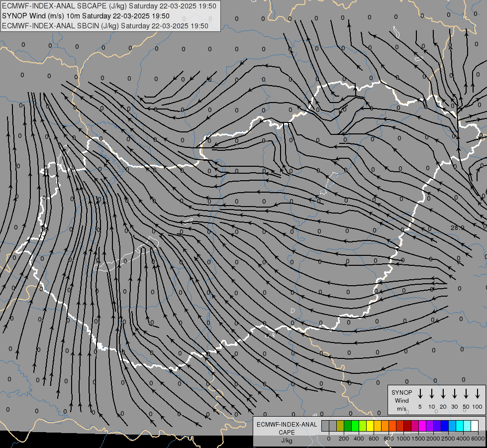Click the '2500' colorbar tick label
Viewport: 487px width, 448px height.
tap(448, 439)
